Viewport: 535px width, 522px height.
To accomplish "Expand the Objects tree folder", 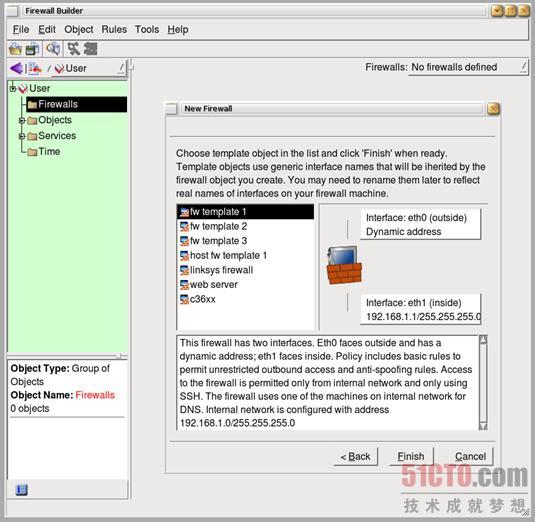I will pos(22,120).
